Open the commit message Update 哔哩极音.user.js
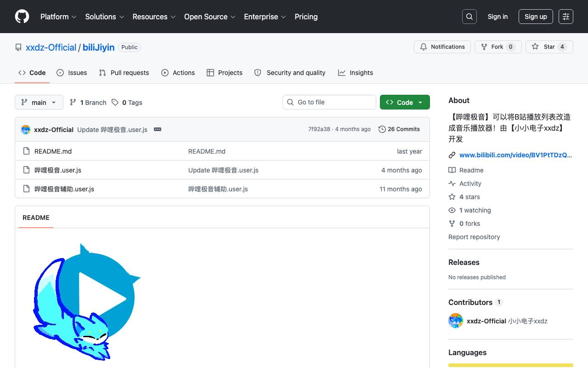Screen dimensions: 588x368 point(112,129)
